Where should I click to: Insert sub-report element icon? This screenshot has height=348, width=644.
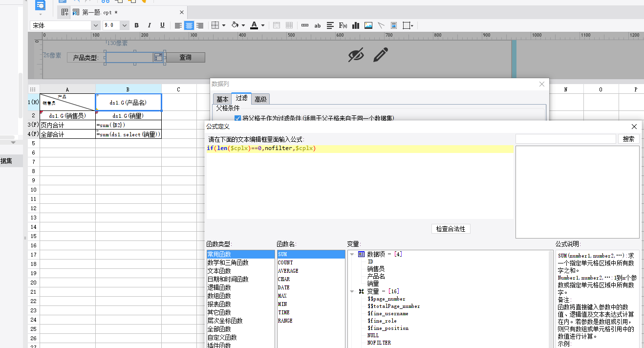(x=394, y=25)
